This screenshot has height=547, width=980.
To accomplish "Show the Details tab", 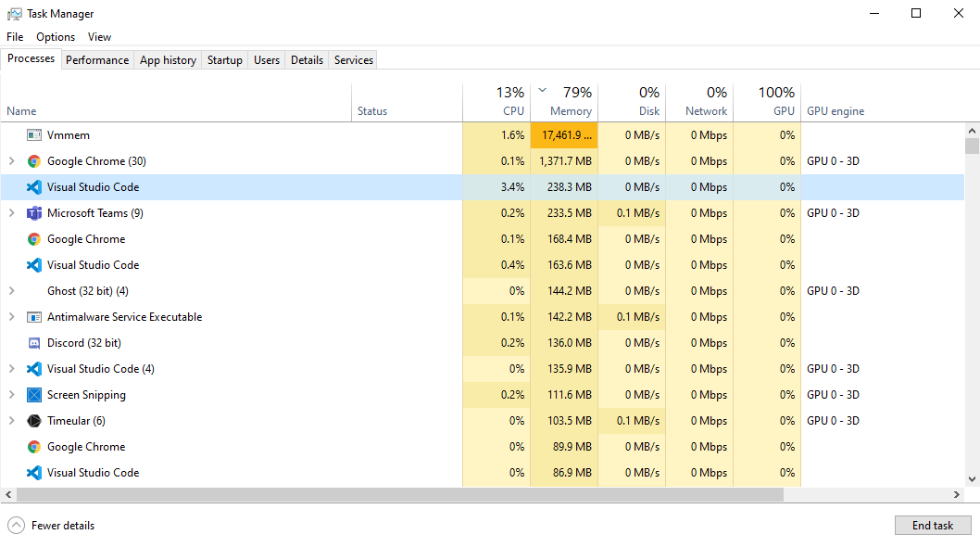I will coord(307,60).
